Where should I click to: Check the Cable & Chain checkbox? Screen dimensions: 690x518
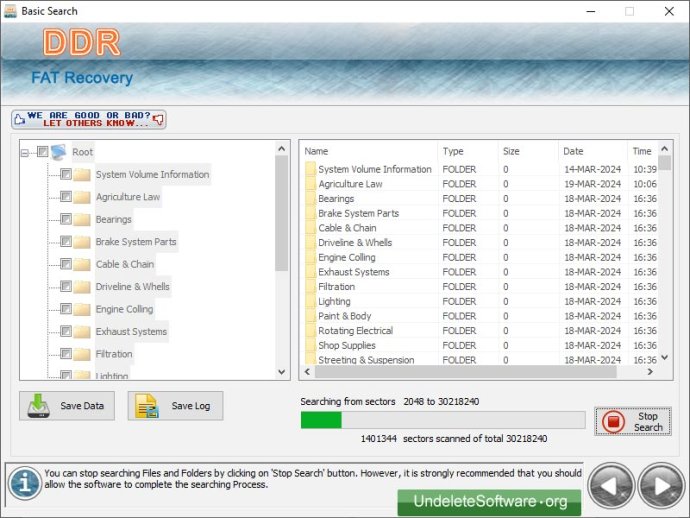coord(66,264)
